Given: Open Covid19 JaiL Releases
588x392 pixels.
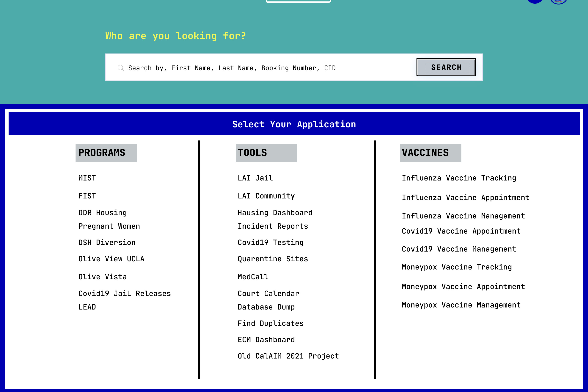Looking at the screenshot, I should [125, 294].
